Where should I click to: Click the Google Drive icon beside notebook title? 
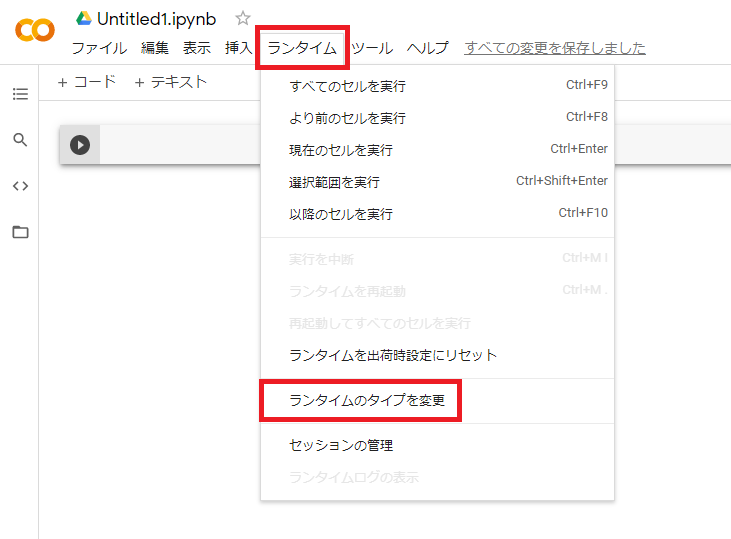tap(84, 19)
